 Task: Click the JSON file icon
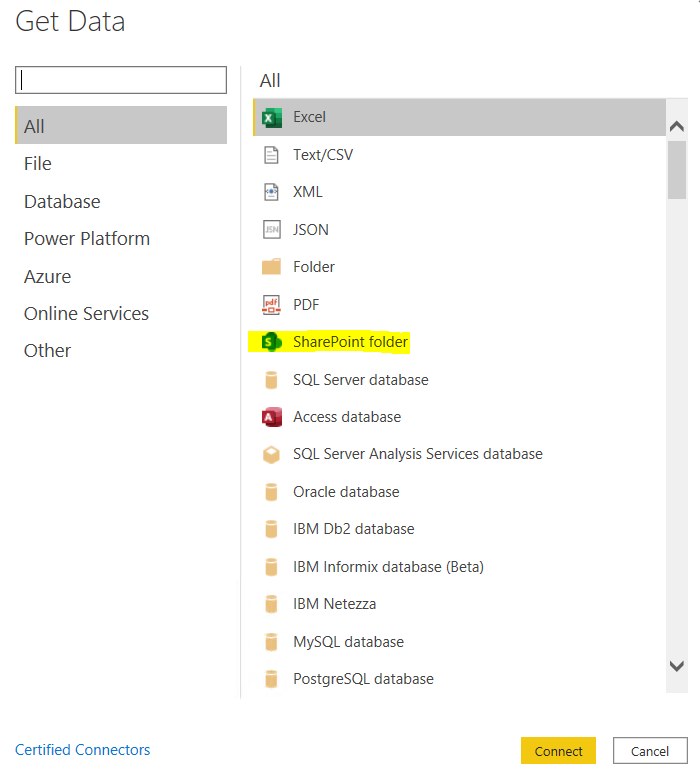271,229
